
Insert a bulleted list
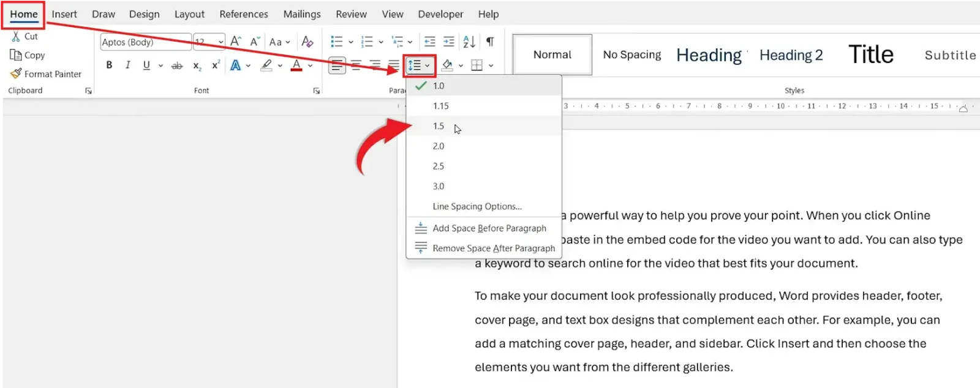tap(337, 42)
